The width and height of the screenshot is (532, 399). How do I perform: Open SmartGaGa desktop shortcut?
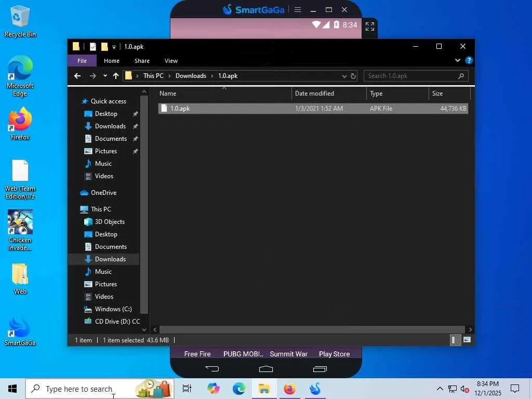[20, 331]
